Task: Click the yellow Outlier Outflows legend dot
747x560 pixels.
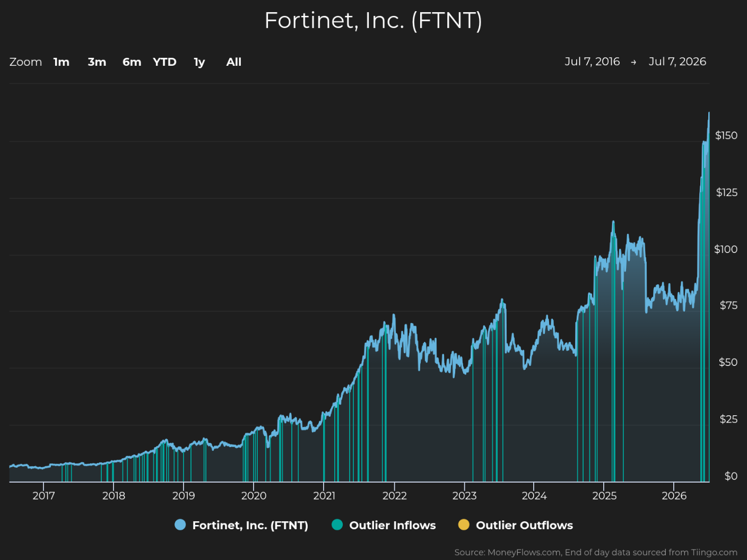Action: point(464,524)
